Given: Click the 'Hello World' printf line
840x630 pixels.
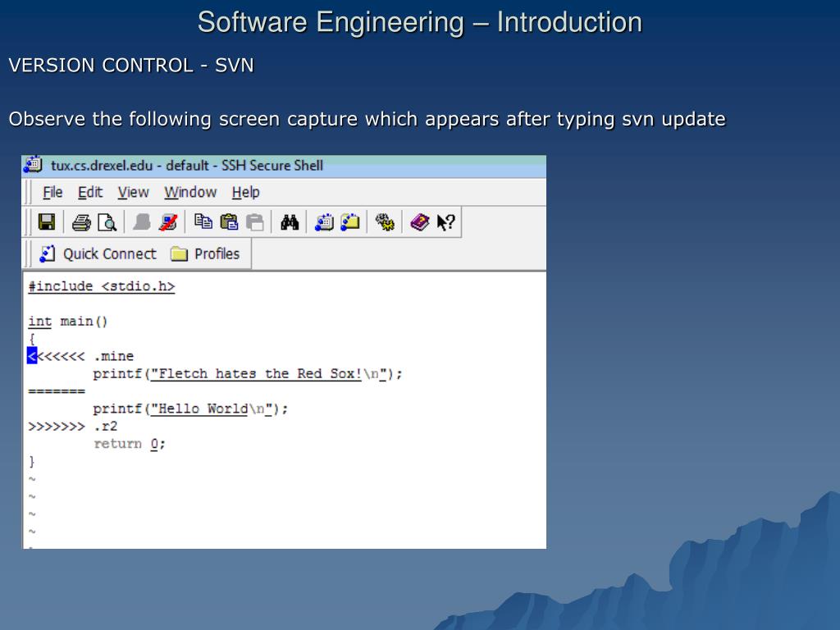Looking at the screenshot, I should click(190, 409).
